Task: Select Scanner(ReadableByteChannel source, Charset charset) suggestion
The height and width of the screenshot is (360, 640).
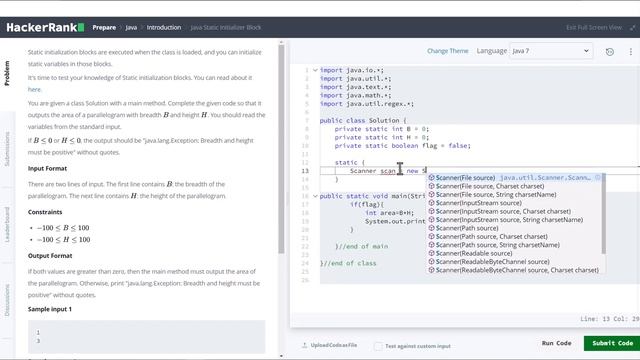Action: click(x=515, y=270)
